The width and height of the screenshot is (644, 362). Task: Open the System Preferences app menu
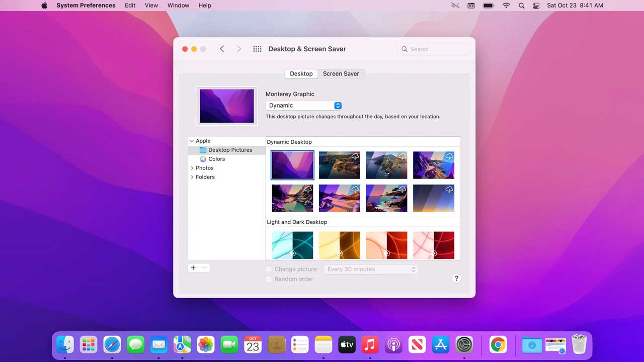tap(86, 6)
